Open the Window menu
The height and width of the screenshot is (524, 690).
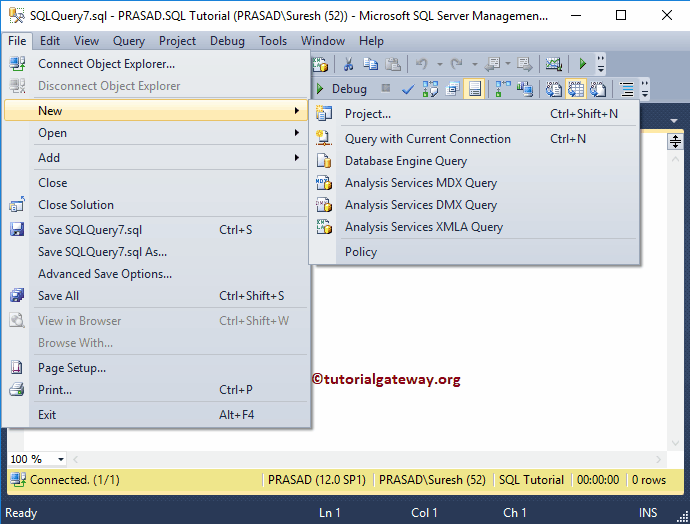click(x=323, y=41)
